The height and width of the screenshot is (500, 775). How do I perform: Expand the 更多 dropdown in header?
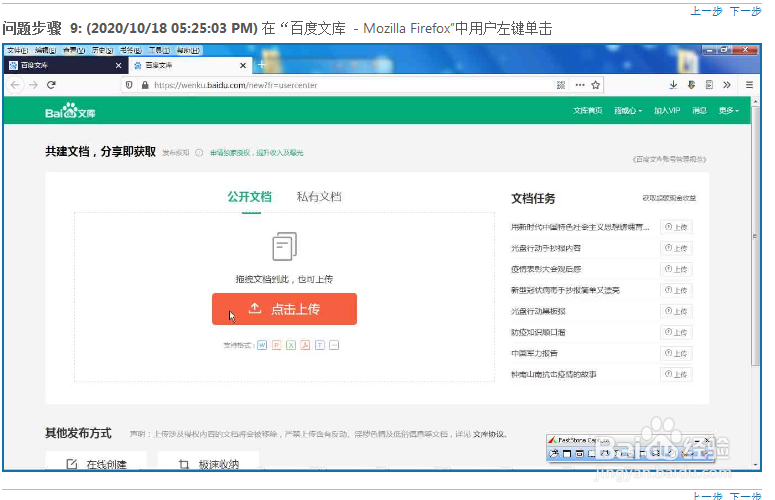[729, 111]
